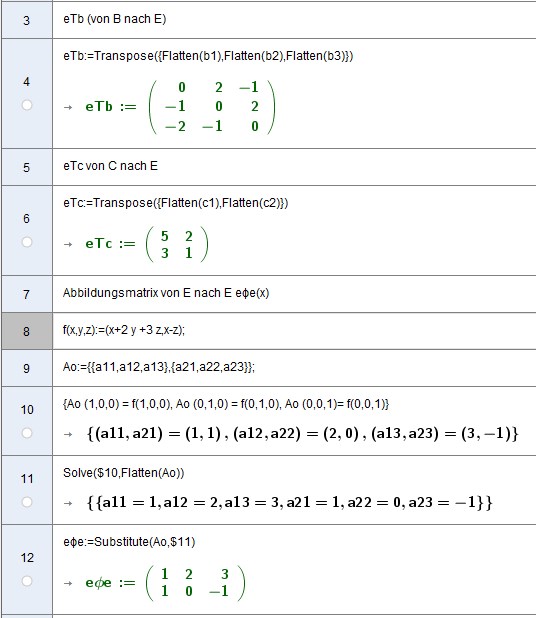Toggle visibility circle in row 4
Viewport: 536px width, 618px height.
27,105
